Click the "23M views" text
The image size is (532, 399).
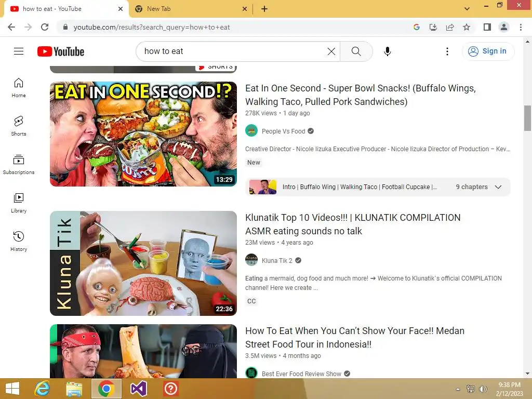point(260,243)
